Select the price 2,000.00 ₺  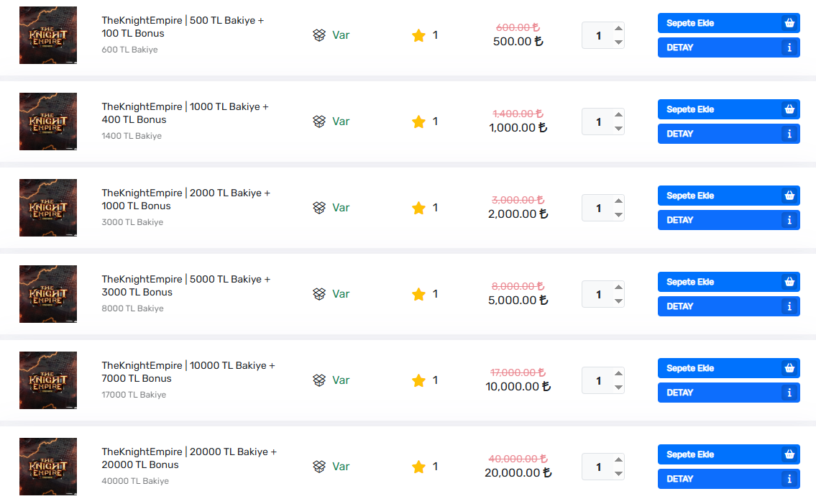coord(518,214)
